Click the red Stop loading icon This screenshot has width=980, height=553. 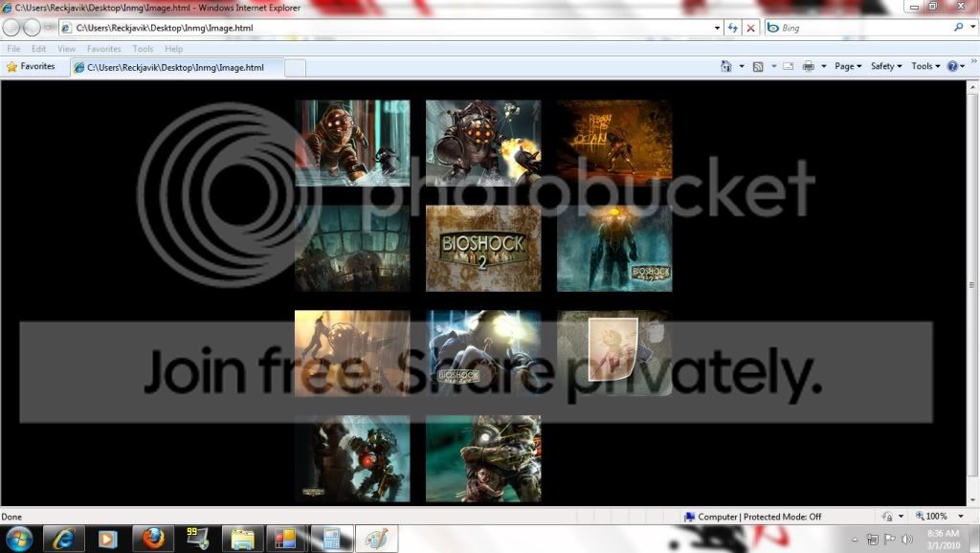(x=750, y=28)
